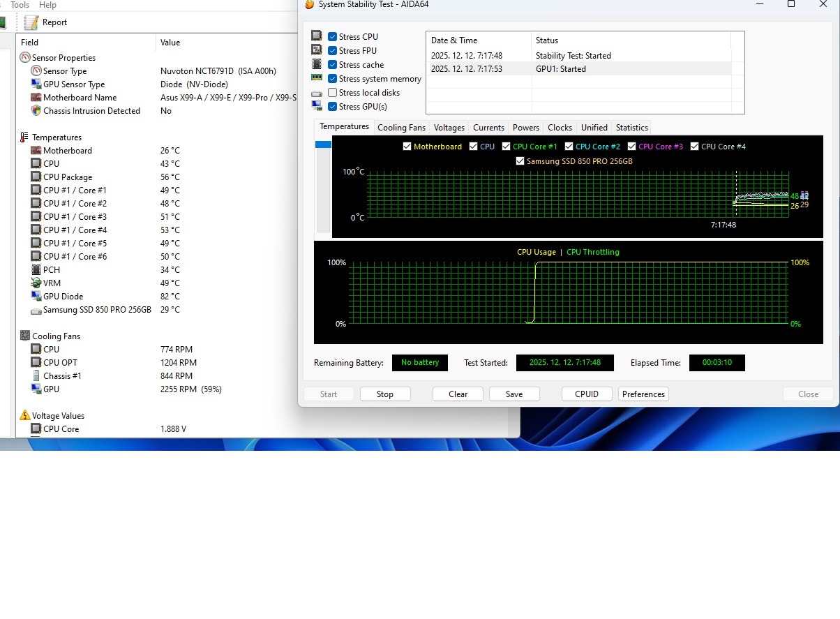This screenshot has width=840, height=619.
Task: Click the Voltage Values warning icon
Action: pos(25,416)
